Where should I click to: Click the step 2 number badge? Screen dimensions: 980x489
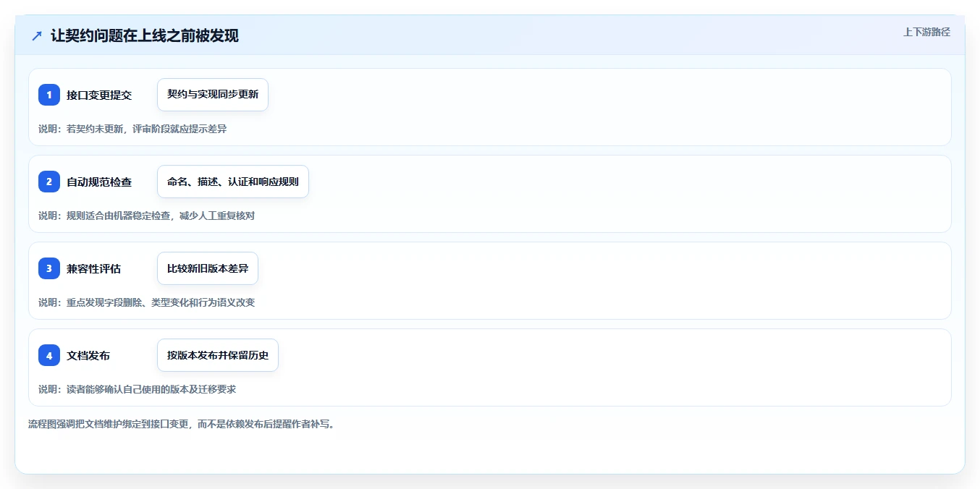(49, 182)
